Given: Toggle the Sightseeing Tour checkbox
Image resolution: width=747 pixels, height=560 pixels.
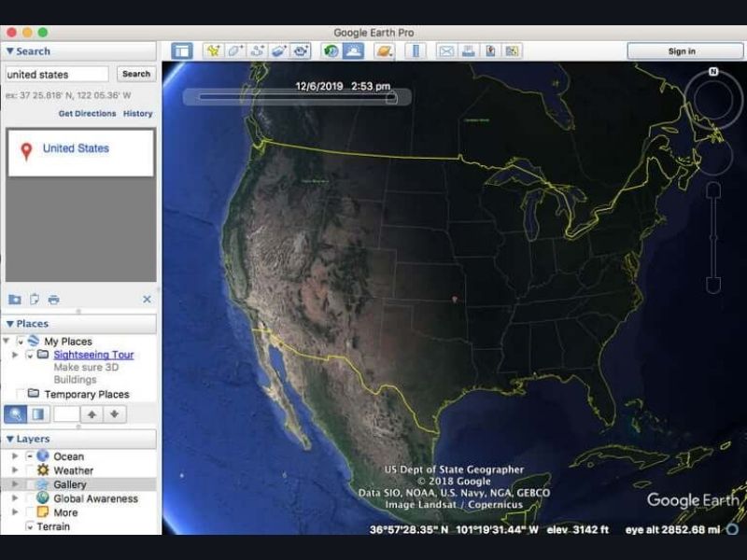Looking at the screenshot, I should [30, 355].
